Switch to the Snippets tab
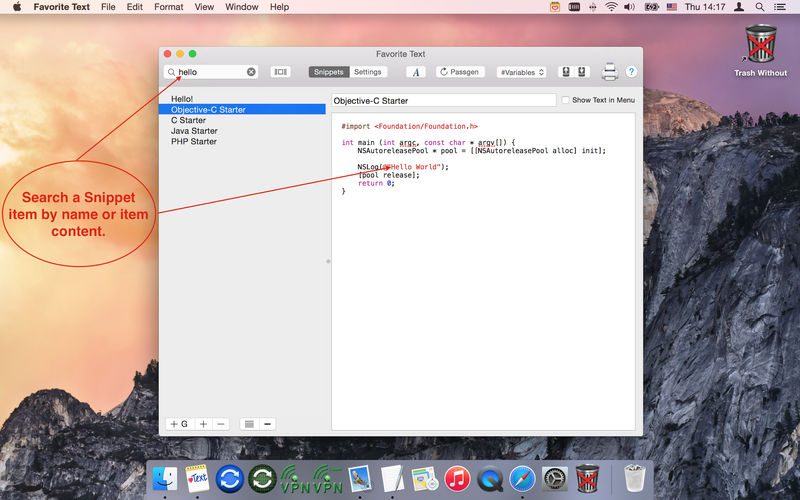800x500 pixels. [329, 72]
